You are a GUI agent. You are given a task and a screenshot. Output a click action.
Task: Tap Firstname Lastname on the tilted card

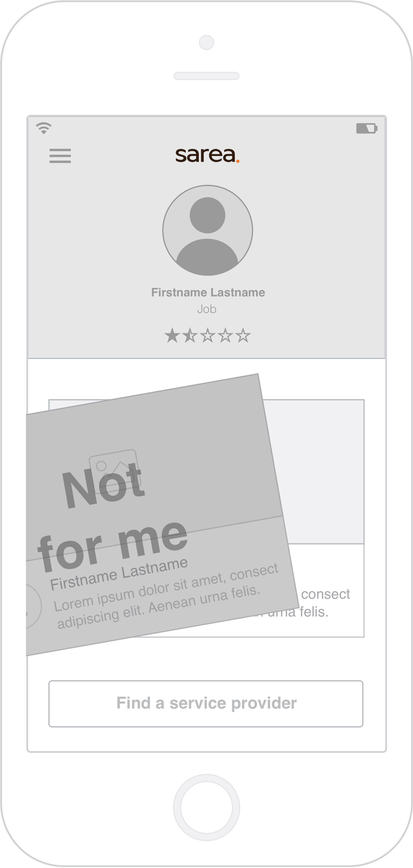(119, 574)
